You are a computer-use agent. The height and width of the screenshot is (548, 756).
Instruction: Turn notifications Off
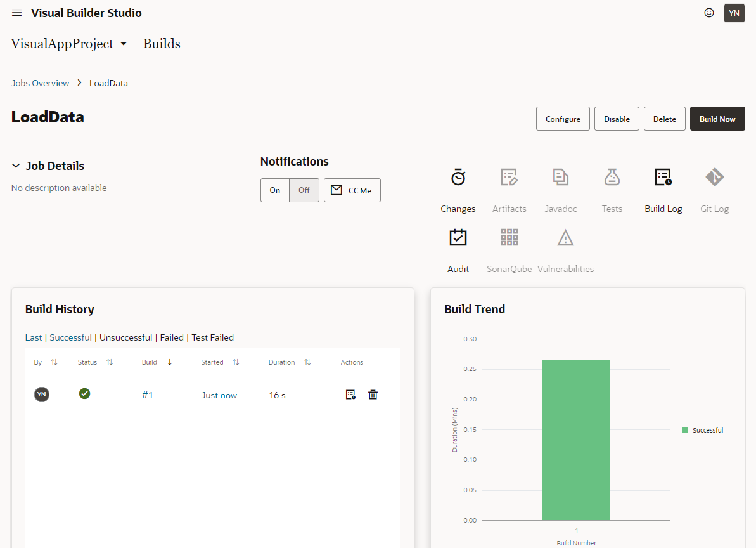coord(304,190)
